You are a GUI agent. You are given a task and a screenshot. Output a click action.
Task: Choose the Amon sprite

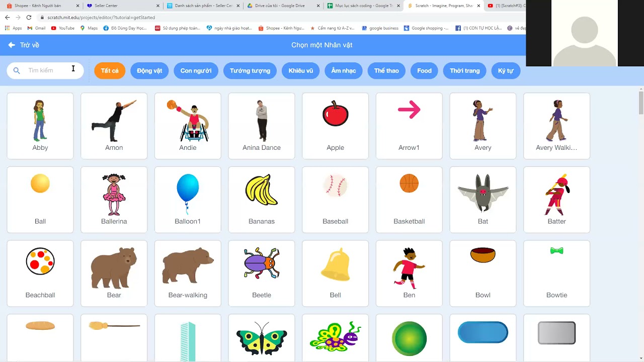click(114, 126)
